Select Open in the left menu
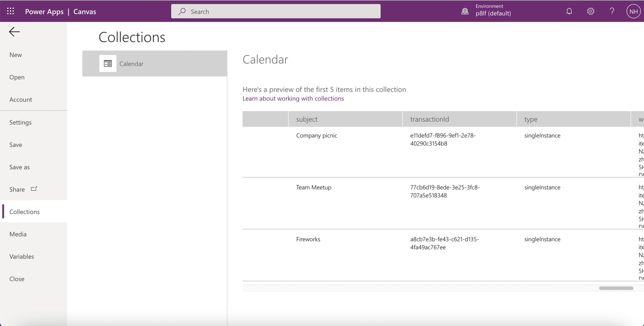 coord(34,77)
